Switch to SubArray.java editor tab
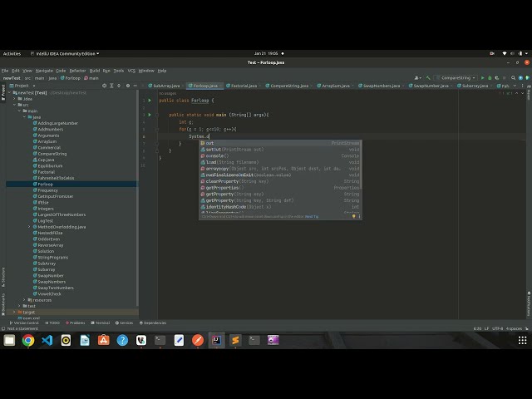The height and width of the screenshot is (399, 532). [165, 86]
